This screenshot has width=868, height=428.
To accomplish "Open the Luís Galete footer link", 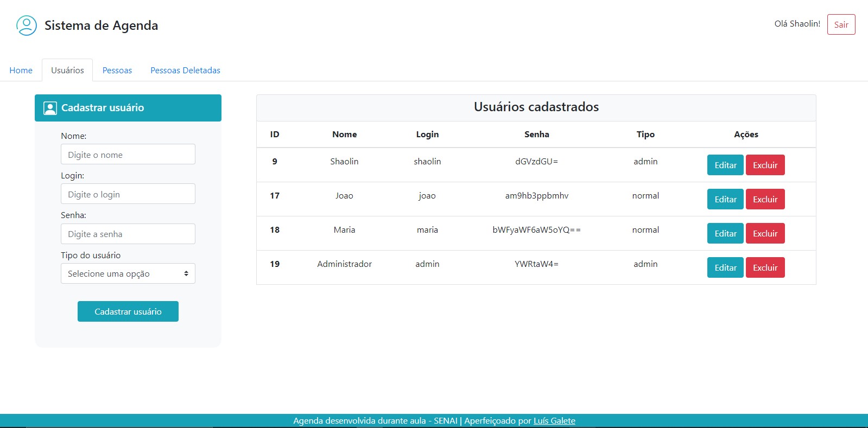I will 554,421.
